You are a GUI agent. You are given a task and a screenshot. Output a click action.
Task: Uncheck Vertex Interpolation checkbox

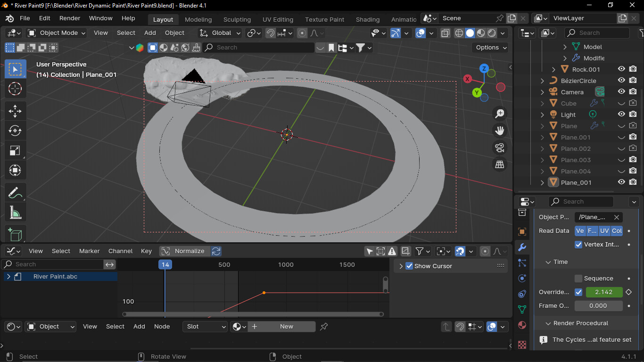point(578,245)
